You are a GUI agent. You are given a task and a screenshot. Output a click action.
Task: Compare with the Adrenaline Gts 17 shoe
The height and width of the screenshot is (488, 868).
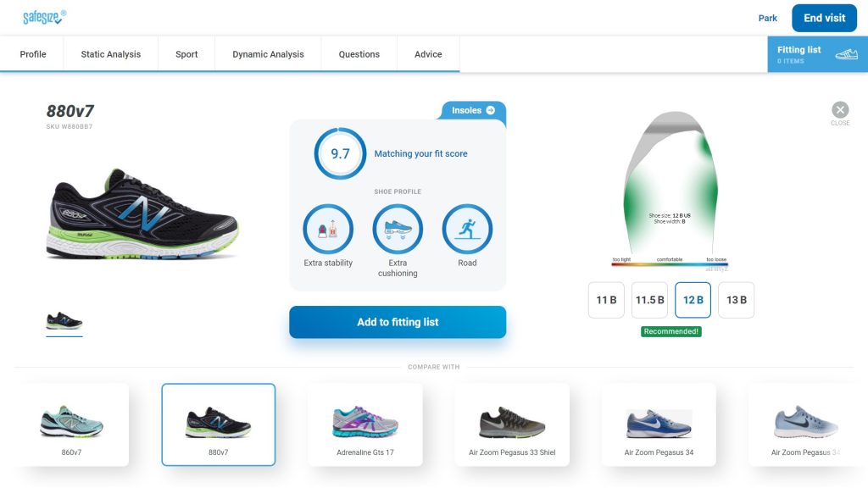pyautogui.click(x=365, y=424)
